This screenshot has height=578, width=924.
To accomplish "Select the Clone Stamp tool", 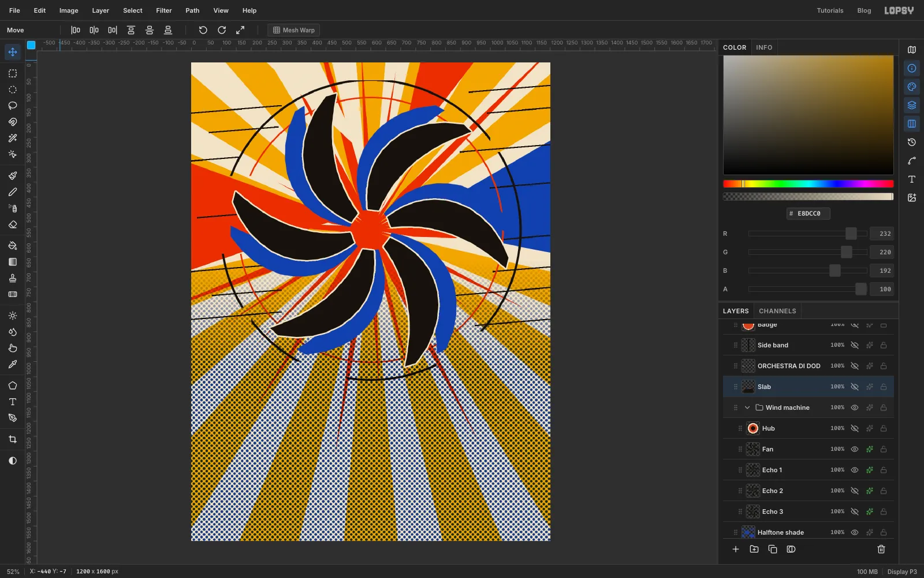I will 13,278.
